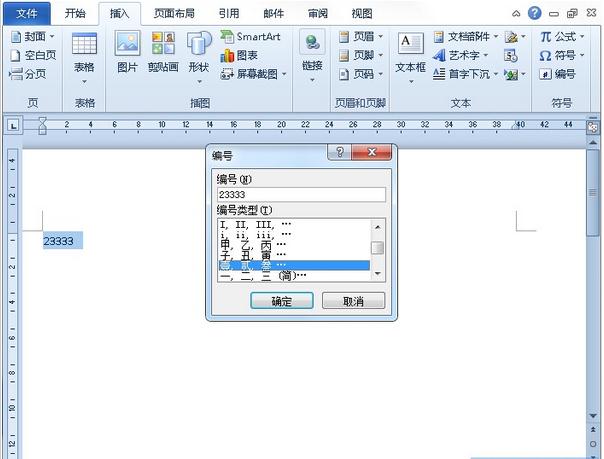
Task: Open 剪贴画 clip art
Action: pos(163,53)
